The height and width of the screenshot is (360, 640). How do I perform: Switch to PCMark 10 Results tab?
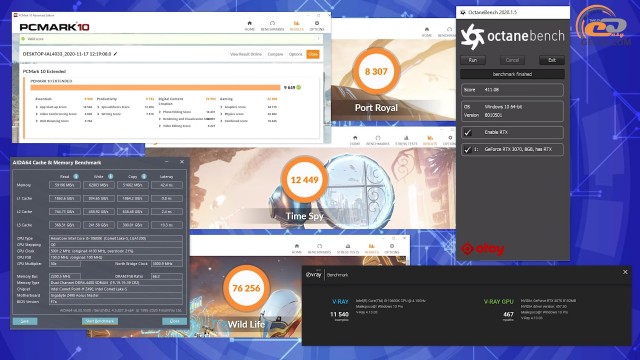click(x=297, y=26)
